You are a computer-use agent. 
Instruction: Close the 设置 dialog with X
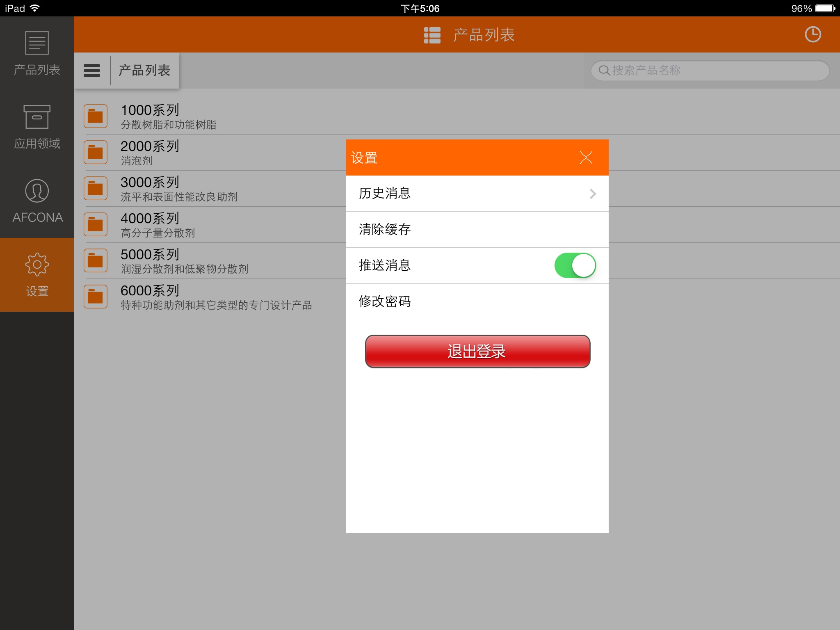pos(586,157)
